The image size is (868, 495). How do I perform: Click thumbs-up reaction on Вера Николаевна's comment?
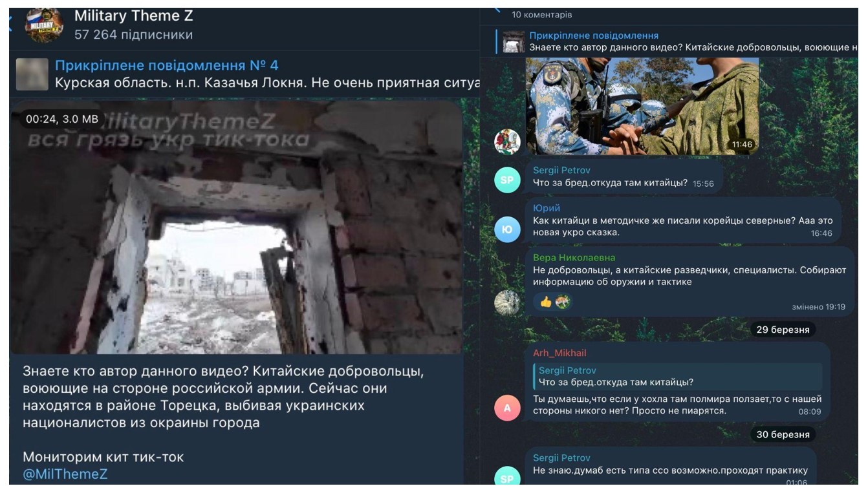[545, 302]
